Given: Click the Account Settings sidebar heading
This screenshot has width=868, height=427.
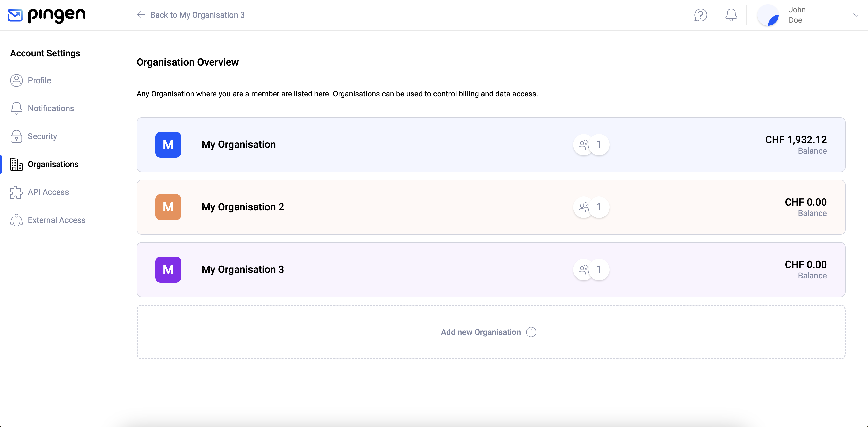Looking at the screenshot, I should (45, 53).
